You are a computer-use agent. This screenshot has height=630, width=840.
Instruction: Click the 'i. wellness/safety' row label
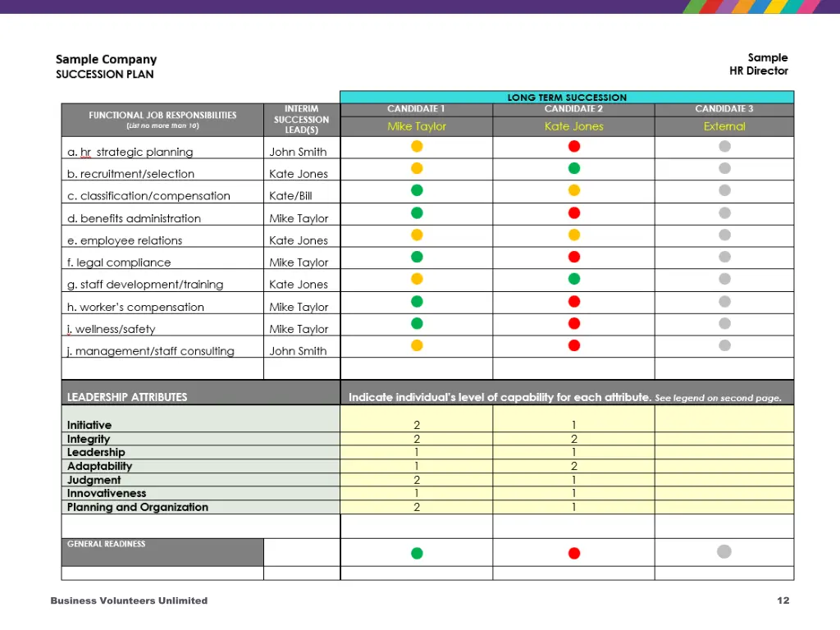tap(111, 329)
